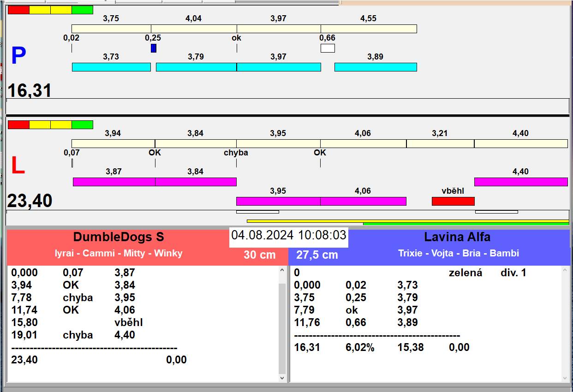This screenshot has height=392, width=573.
Task: Click the 30 cm jump height label
Action: point(259,255)
